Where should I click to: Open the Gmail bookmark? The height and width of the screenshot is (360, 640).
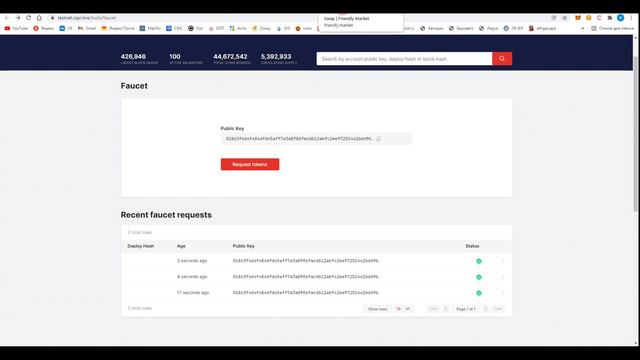(87, 29)
